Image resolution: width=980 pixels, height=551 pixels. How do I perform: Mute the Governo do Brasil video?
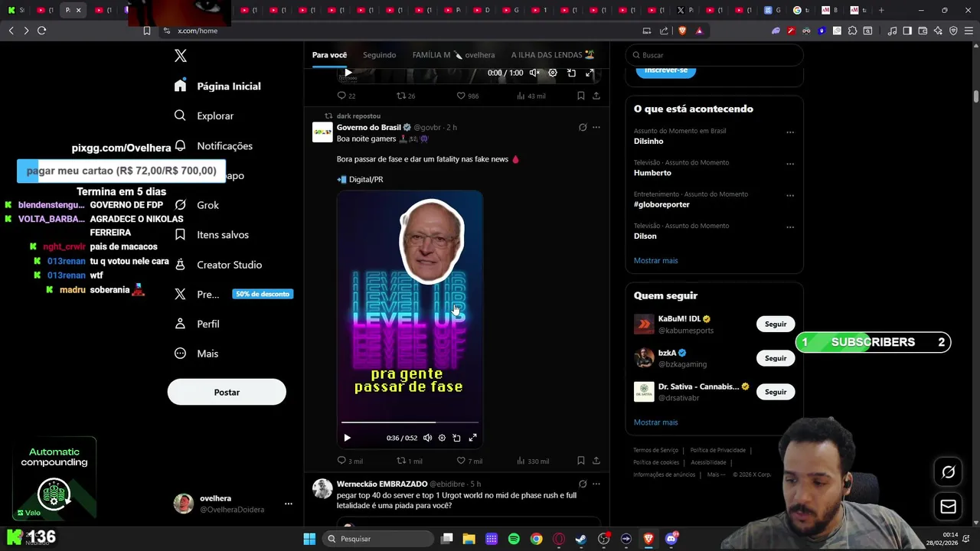point(427,438)
